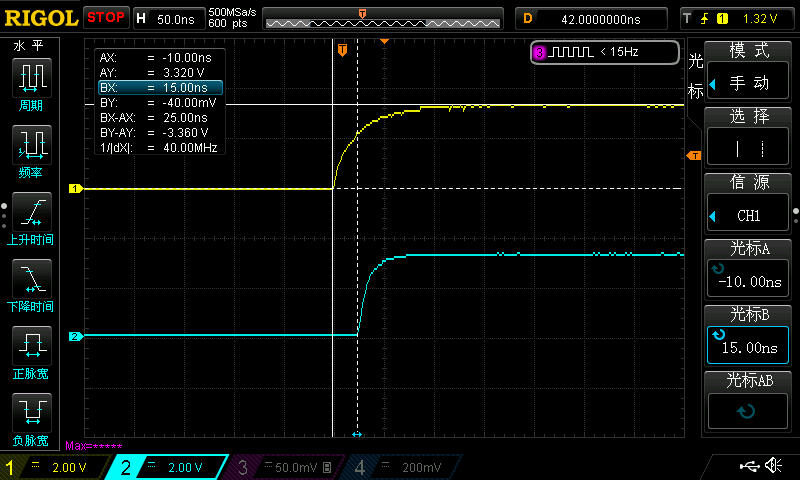Select the Cursor B (光标B) 15.00ns field

747,347
